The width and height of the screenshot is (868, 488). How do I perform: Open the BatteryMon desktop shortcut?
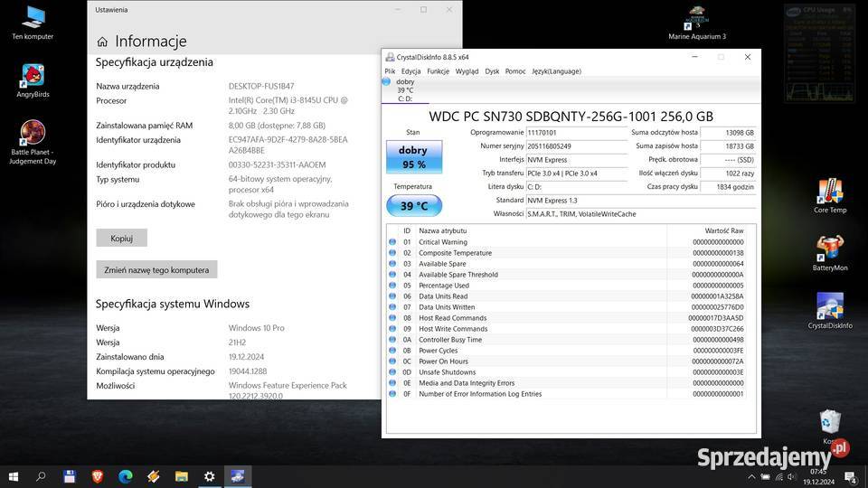pos(830,254)
